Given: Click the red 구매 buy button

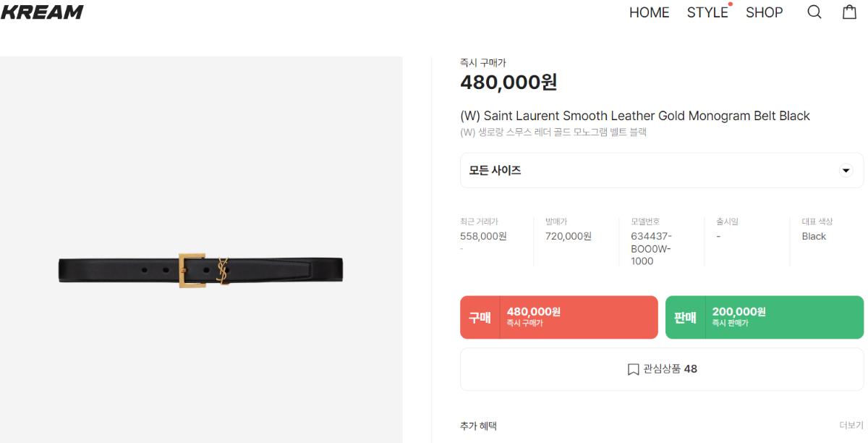Looking at the screenshot, I should pos(559,317).
